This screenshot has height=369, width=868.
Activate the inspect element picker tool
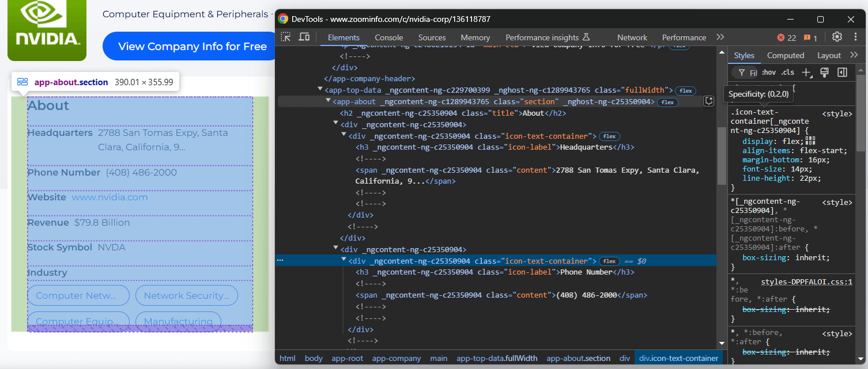click(x=286, y=37)
